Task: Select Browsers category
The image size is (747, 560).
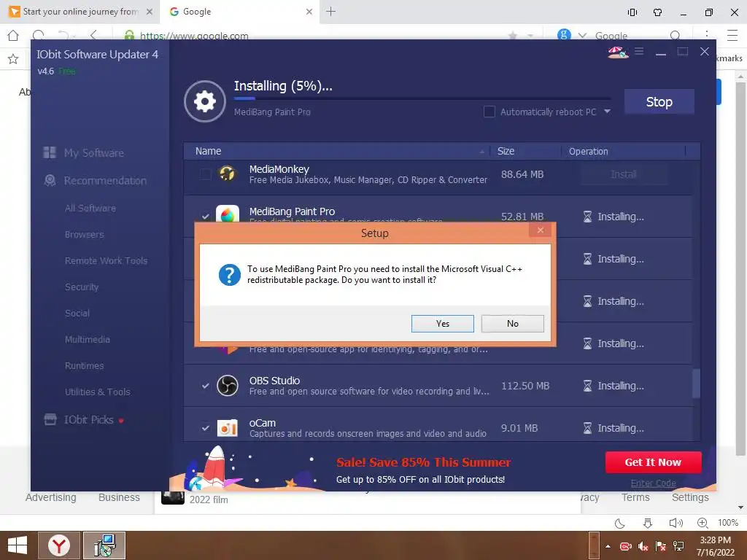Action: tap(84, 234)
